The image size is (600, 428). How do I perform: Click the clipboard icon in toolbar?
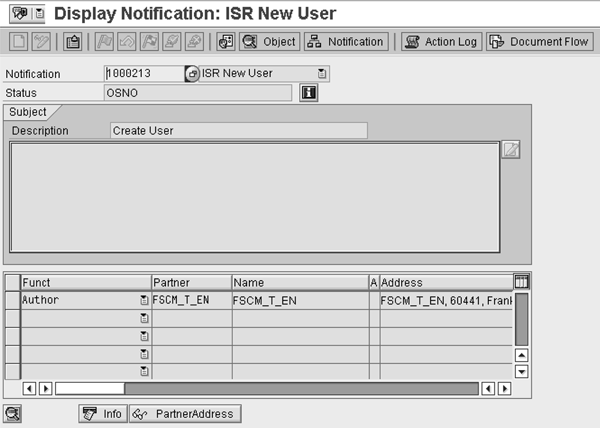click(72, 42)
